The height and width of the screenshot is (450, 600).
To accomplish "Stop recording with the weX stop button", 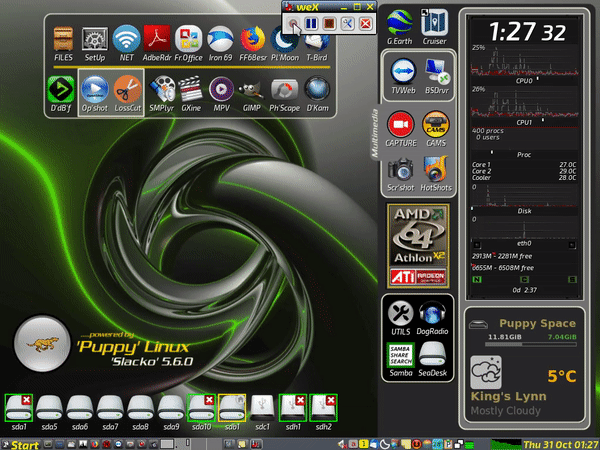I will [x=329, y=24].
